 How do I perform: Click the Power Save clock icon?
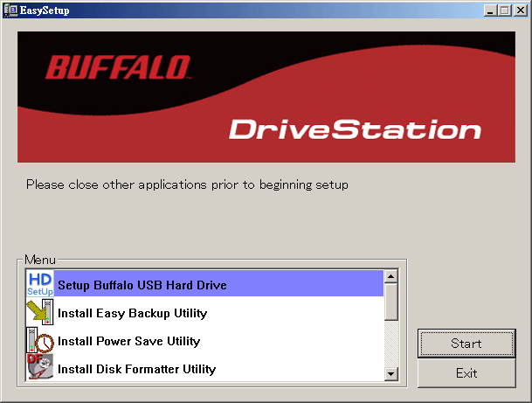point(40,340)
